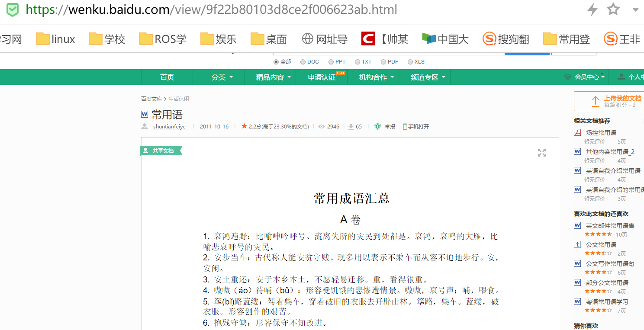Expand the 频道专区 menu

[428, 77]
